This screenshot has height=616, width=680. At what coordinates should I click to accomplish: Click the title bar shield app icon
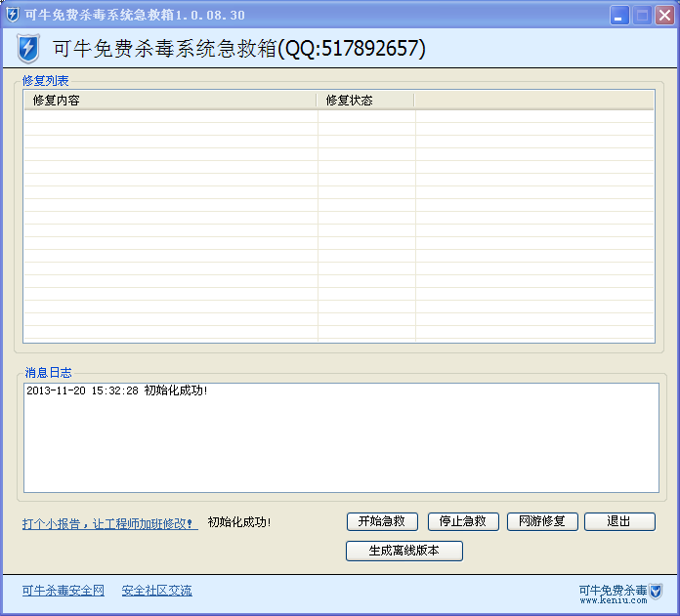click(13, 15)
